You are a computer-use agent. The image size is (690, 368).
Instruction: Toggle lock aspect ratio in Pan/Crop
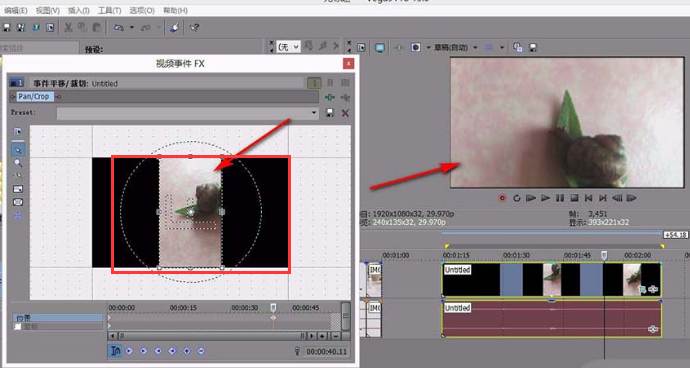pos(18,189)
